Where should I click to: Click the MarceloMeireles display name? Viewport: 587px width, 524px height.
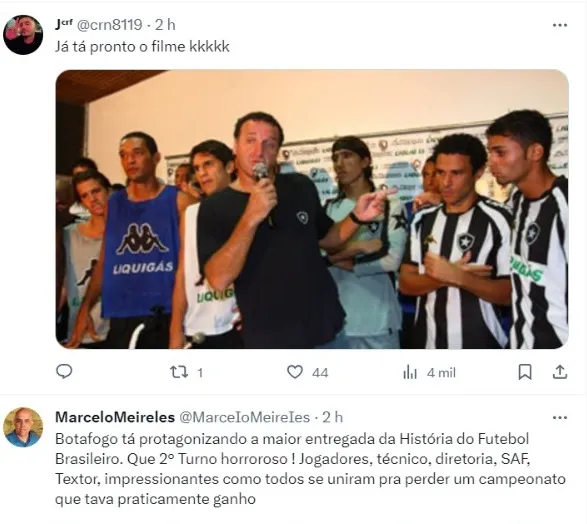click(x=115, y=417)
